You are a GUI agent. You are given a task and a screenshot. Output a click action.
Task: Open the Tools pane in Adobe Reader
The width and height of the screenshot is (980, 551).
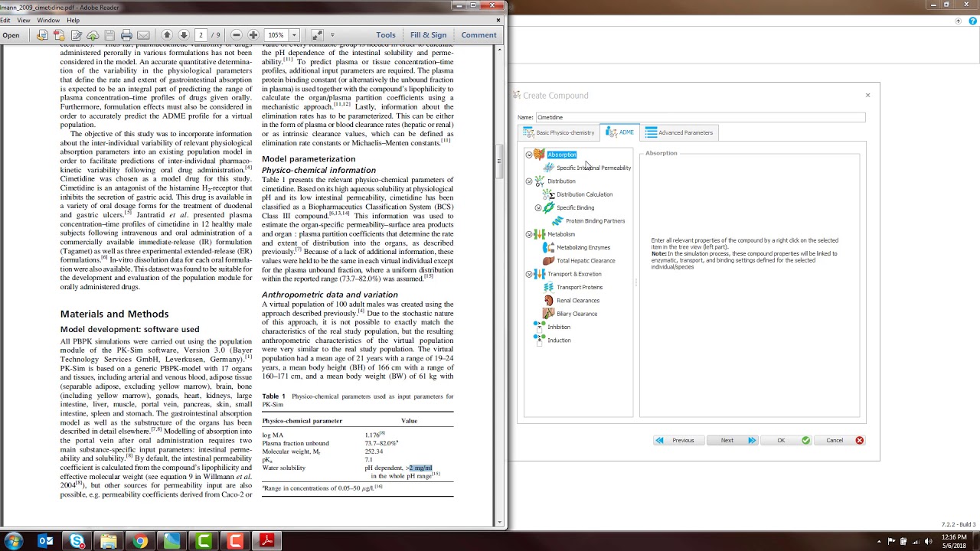point(386,35)
